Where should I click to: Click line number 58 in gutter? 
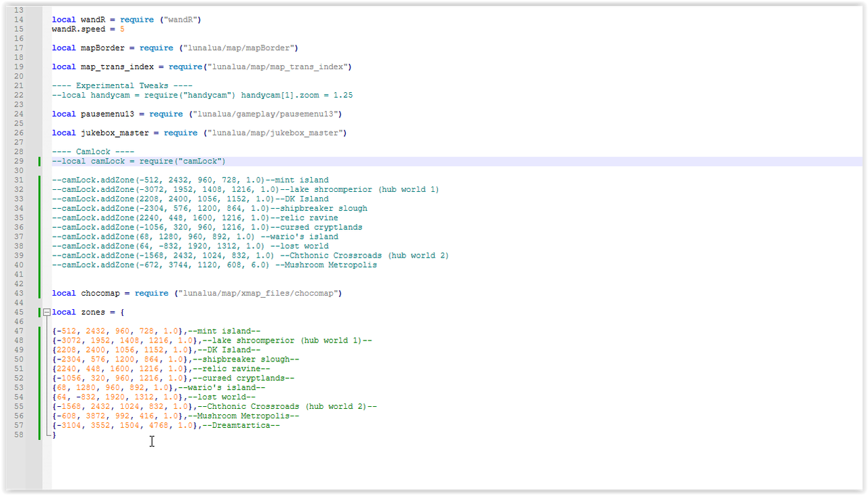pos(18,435)
